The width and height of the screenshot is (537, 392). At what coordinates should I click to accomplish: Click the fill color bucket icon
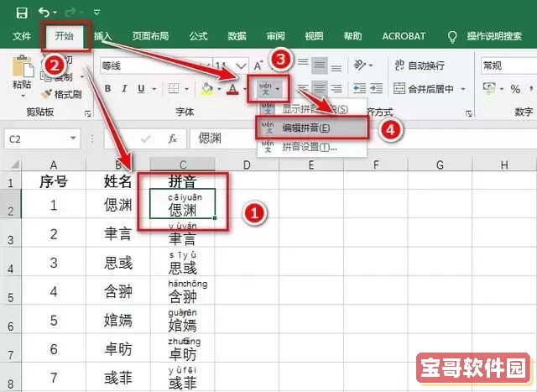pos(207,89)
